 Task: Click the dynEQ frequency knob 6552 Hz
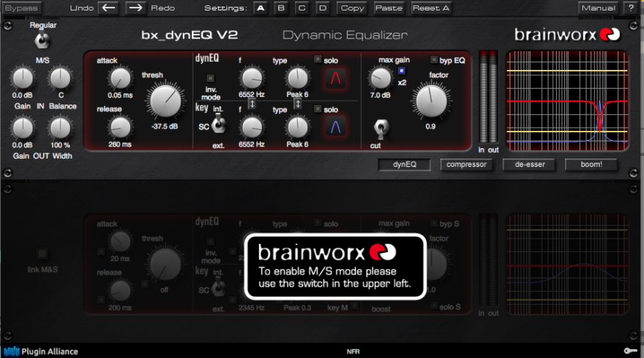[252, 78]
